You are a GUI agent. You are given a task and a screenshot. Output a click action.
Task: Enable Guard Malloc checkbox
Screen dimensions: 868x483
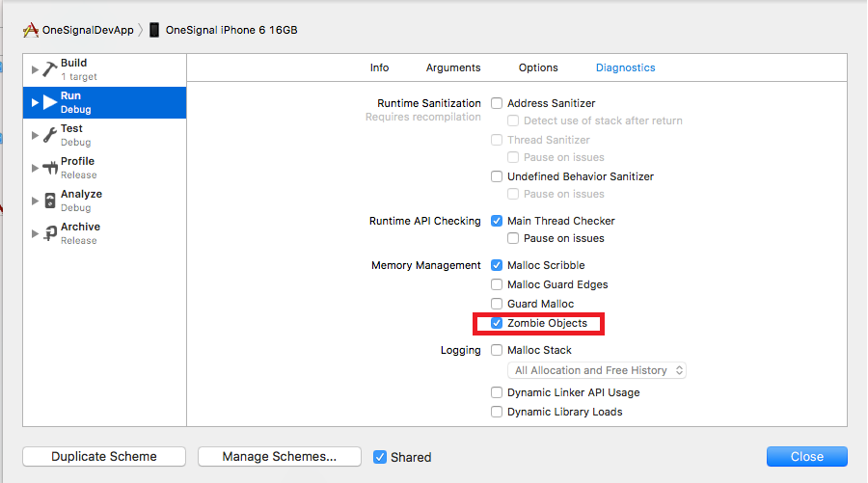click(497, 304)
